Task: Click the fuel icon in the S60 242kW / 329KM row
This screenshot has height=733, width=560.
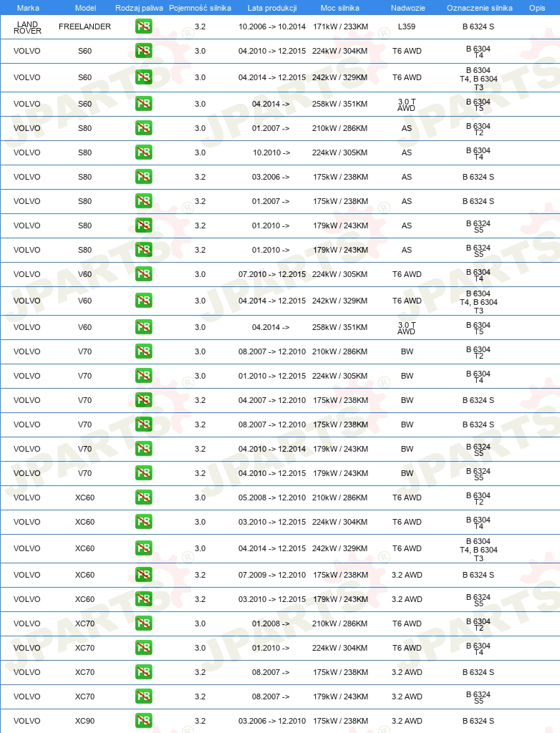Action: coord(144,77)
